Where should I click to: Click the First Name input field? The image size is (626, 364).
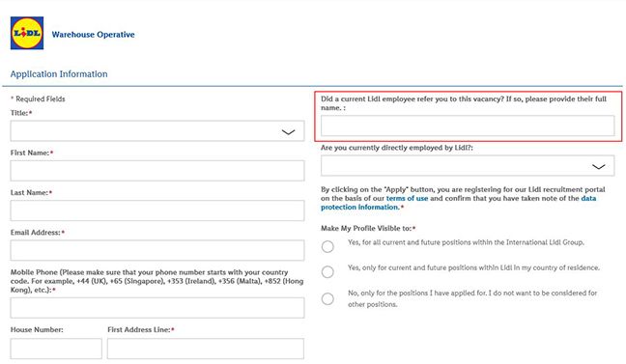tap(157, 171)
